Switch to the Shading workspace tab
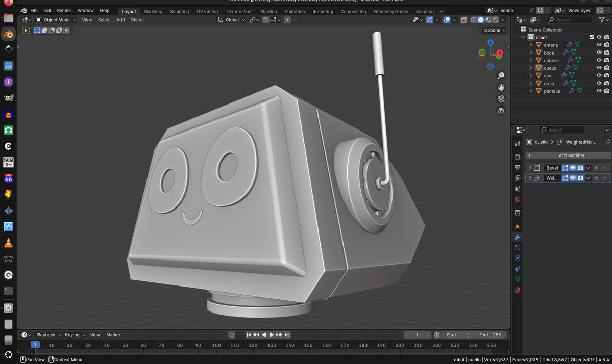The height and width of the screenshot is (364, 612). [268, 11]
